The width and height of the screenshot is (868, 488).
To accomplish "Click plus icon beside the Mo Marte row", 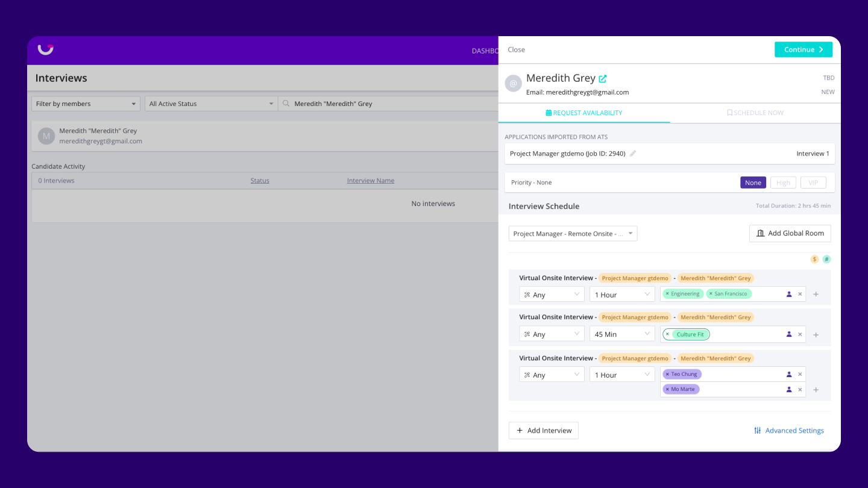I will point(816,390).
